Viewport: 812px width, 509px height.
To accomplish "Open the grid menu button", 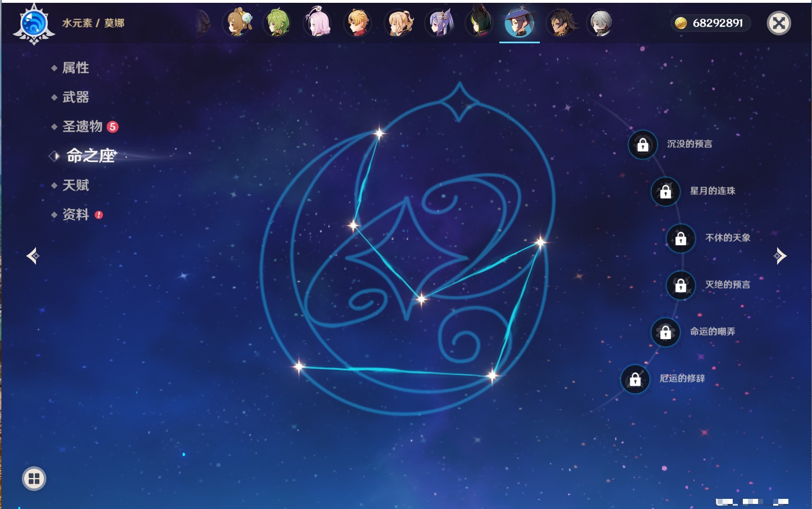I will pos(34,479).
